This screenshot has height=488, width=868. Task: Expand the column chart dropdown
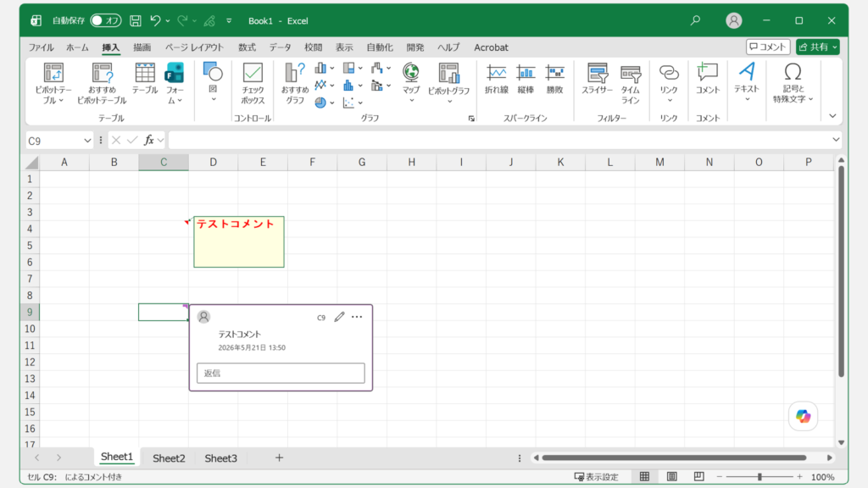[x=332, y=69]
